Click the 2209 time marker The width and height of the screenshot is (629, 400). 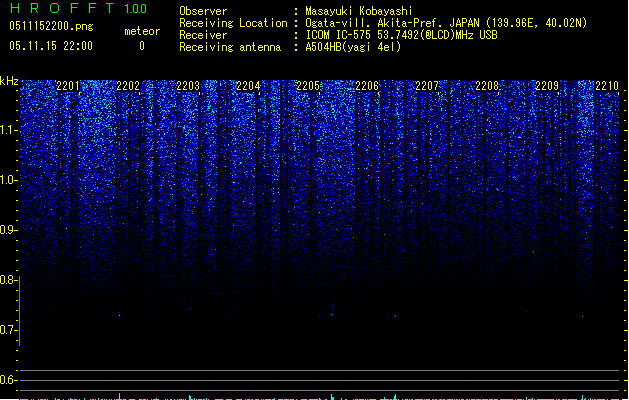tap(547, 86)
